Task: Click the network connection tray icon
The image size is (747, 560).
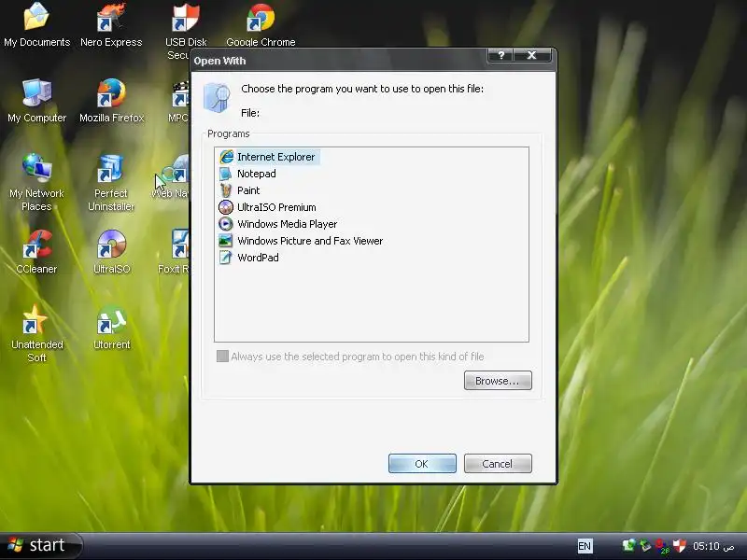Action: click(x=628, y=546)
